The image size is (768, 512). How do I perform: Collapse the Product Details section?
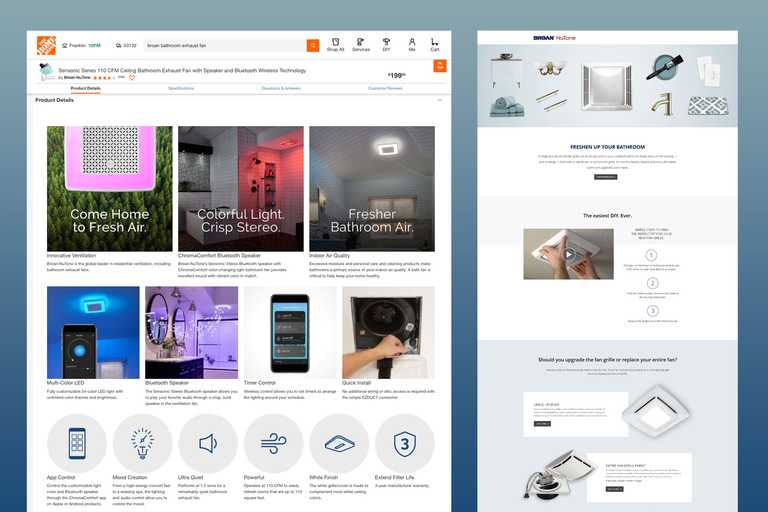coord(439,100)
